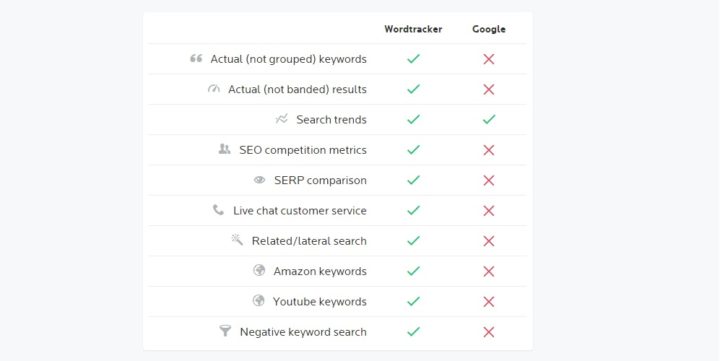Click the eye icon beside SERP comparison
The image size is (720, 361).
259,180
